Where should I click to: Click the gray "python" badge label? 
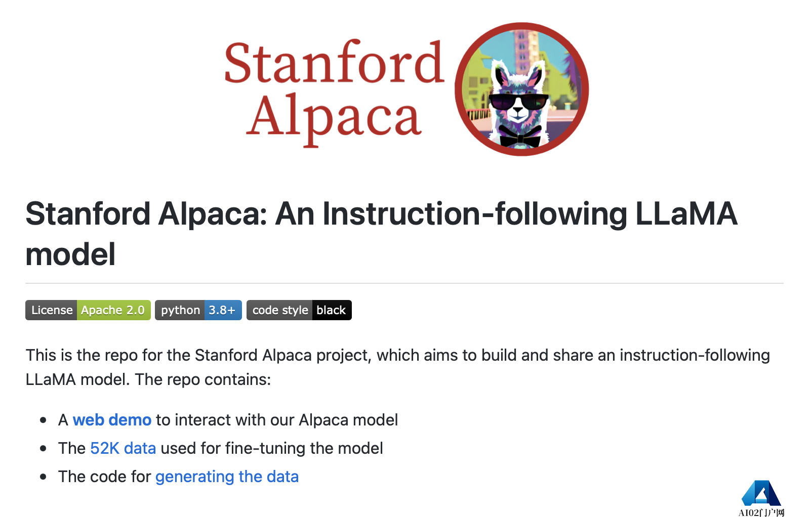[180, 310]
